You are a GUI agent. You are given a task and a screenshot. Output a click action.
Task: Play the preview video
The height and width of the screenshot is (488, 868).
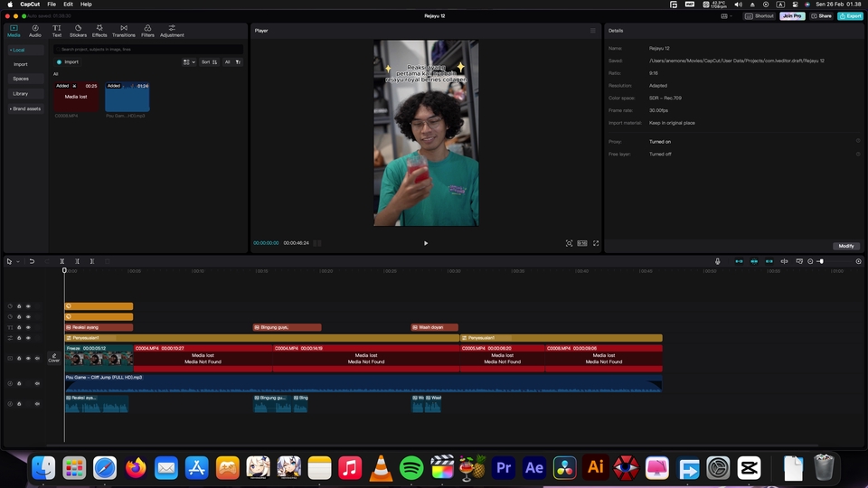(426, 243)
